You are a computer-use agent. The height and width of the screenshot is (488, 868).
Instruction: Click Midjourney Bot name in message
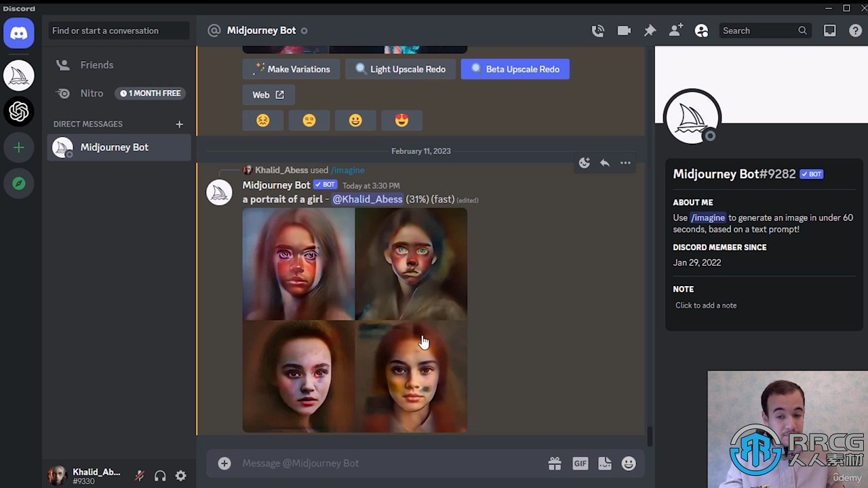(x=277, y=185)
